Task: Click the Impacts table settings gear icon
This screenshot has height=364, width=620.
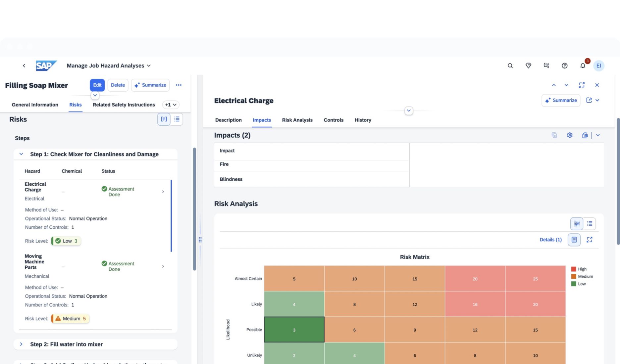Action: coord(569,135)
